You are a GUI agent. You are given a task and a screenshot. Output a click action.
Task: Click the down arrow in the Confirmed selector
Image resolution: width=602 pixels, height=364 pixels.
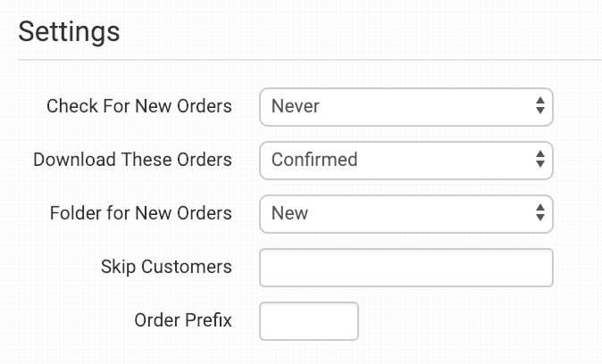[x=539, y=165]
